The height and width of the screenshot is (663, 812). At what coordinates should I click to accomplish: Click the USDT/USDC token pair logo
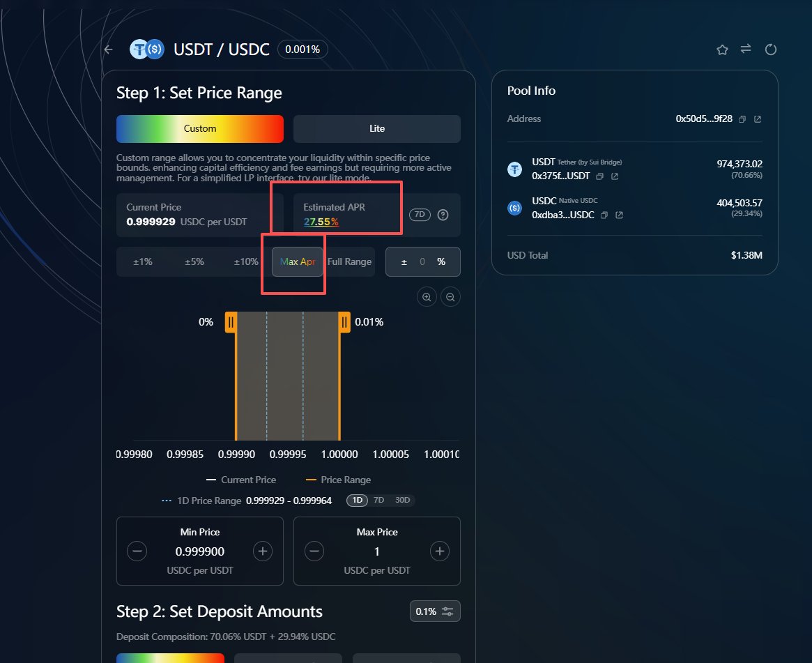tap(146, 49)
